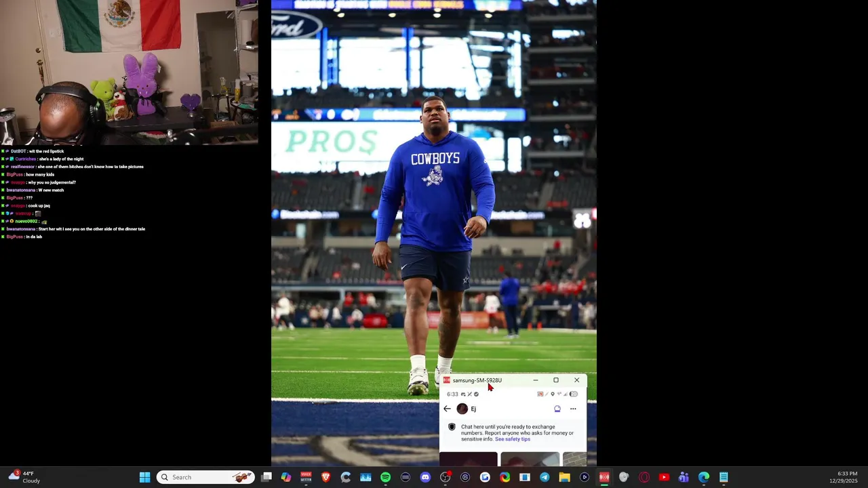This screenshot has height=488, width=868.
Task: Open YouTube app from the taskbar
Action: click(664, 477)
